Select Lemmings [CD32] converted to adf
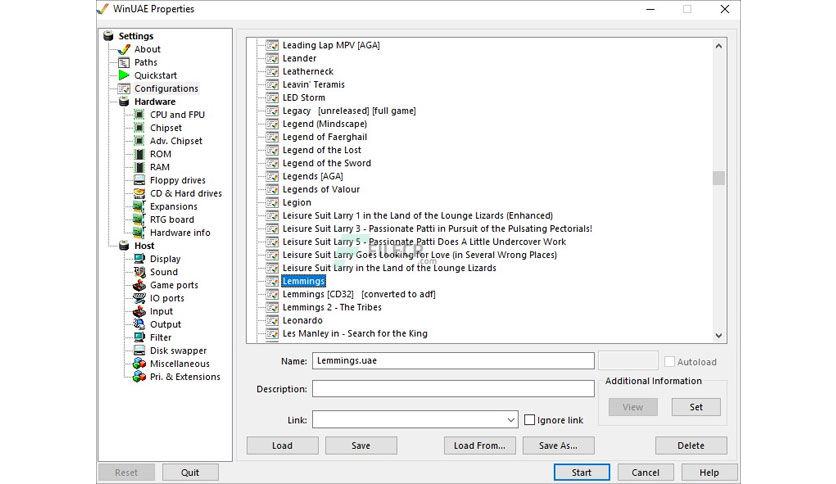 click(x=359, y=294)
